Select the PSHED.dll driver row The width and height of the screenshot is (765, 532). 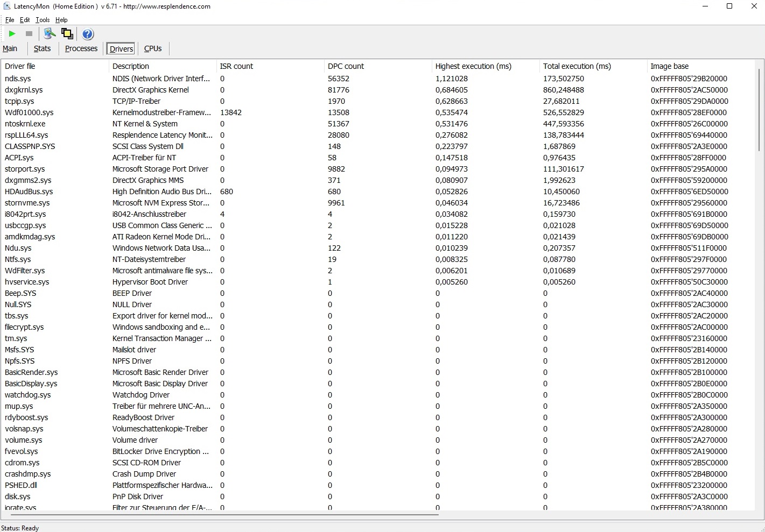(378, 485)
